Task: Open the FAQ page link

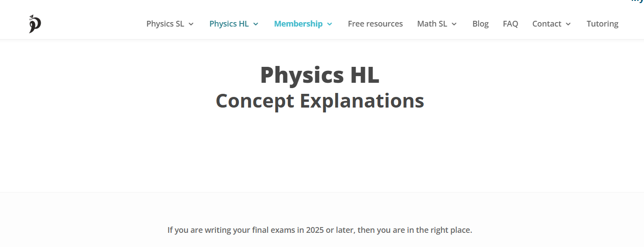Action: 510,24
